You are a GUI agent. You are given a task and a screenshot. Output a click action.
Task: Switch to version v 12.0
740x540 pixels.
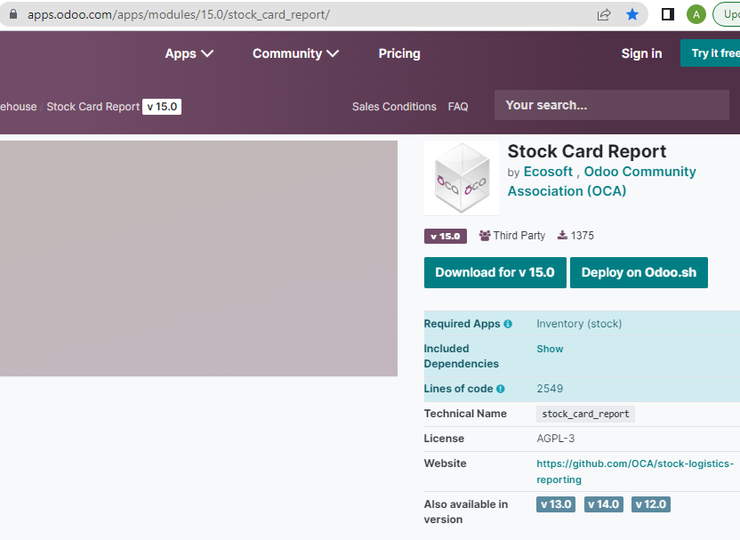coord(651,504)
